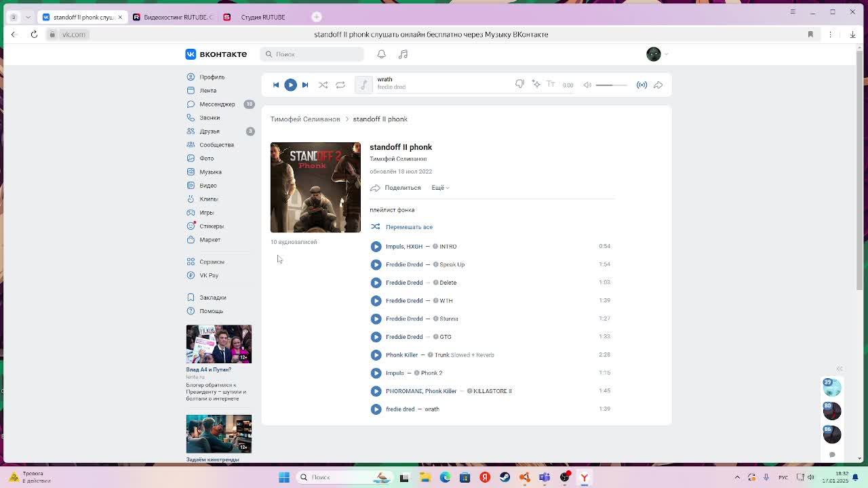Click the Standoff 2 Phonk playlist cover
This screenshot has width=868, height=488.
315,187
